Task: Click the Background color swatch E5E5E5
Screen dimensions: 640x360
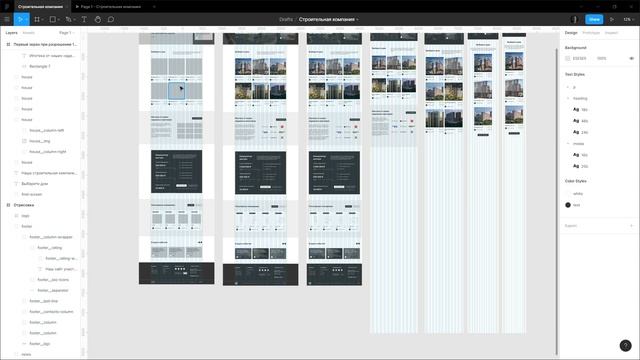Action: pyautogui.click(x=567, y=58)
